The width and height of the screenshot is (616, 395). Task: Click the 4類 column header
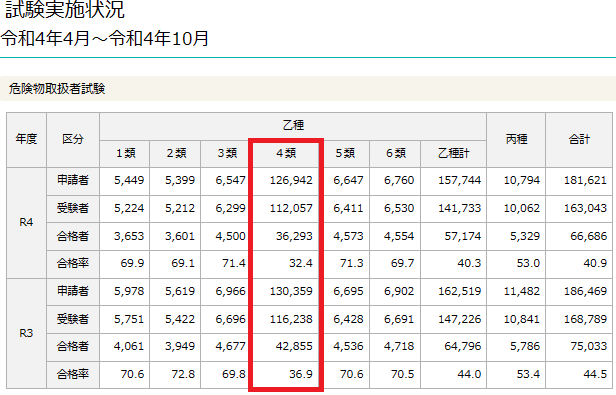pos(286,153)
